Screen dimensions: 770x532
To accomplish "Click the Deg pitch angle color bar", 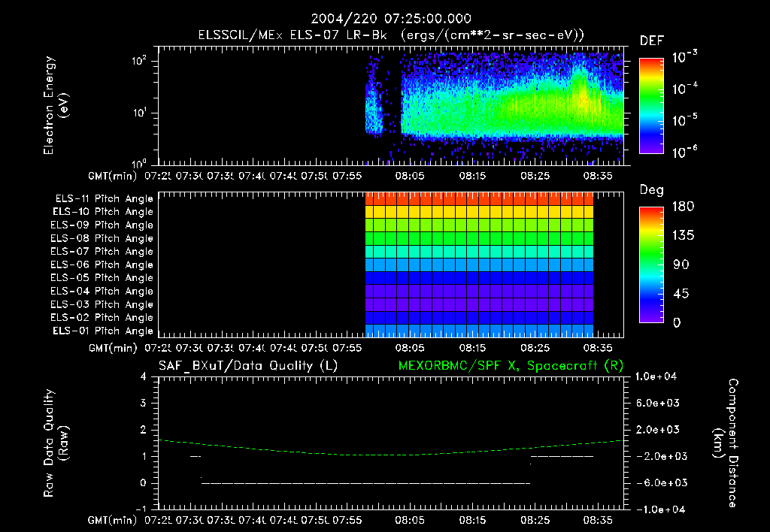I will click(651, 264).
